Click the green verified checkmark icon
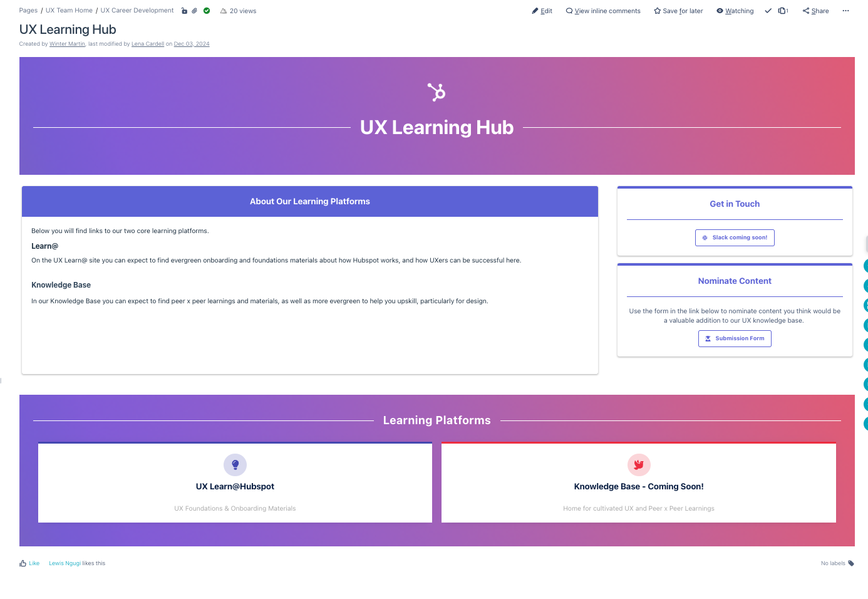The height and width of the screenshot is (599, 868). (207, 11)
